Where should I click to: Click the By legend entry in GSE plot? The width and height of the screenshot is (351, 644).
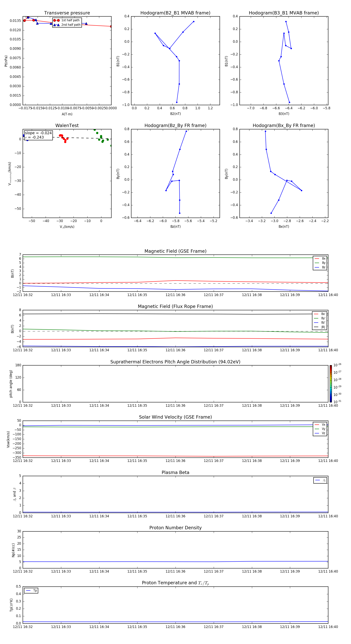pyautogui.click(x=320, y=263)
